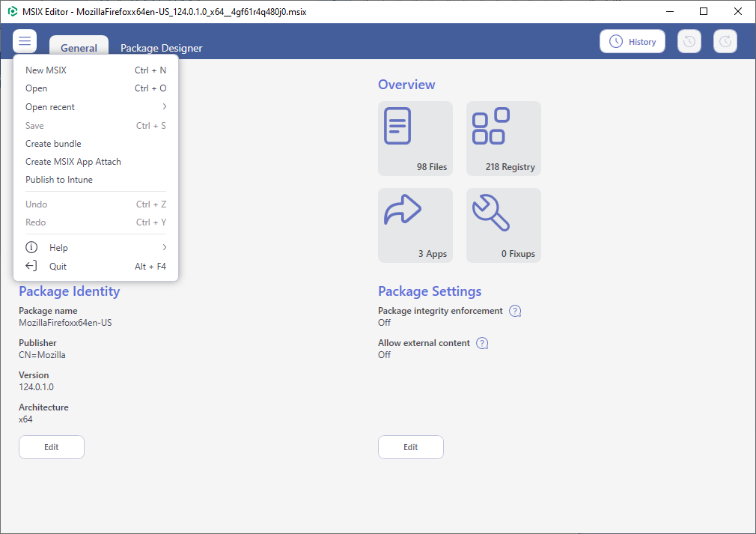
Task: Click the undo history arrow icon
Action: coord(689,41)
